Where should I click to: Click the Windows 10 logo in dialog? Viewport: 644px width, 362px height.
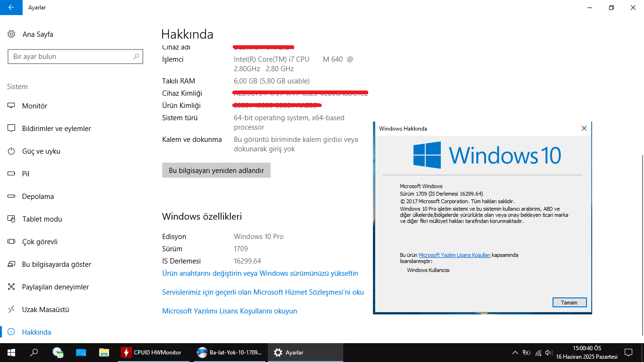pyautogui.click(x=487, y=155)
